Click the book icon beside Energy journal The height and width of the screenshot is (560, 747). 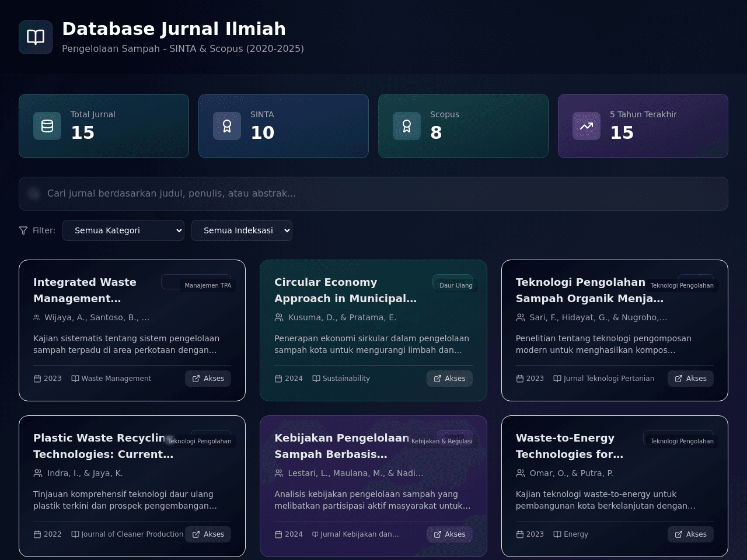(557, 534)
